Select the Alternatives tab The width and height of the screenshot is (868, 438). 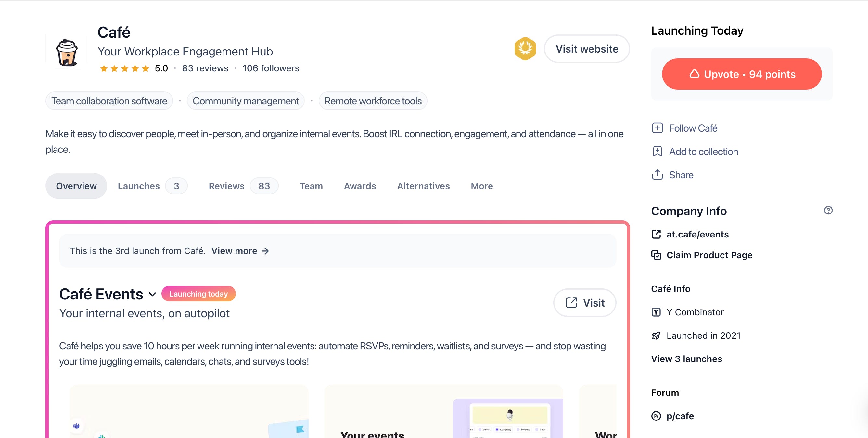tap(423, 186)
